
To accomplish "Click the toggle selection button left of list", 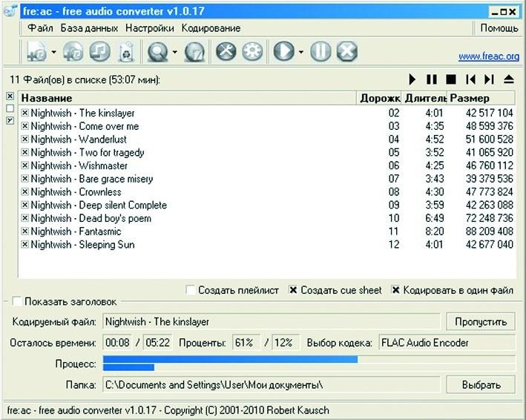I will point(10,120).
